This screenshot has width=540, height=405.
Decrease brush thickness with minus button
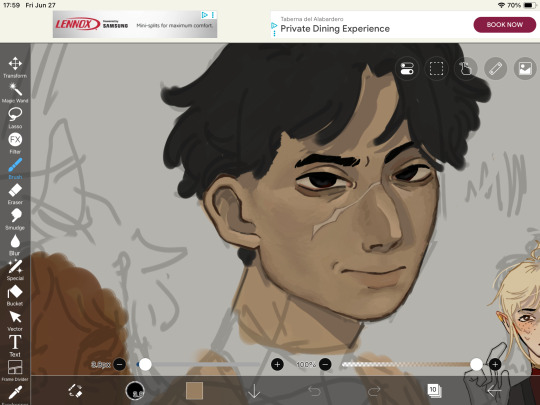click(x=120, y=364)
